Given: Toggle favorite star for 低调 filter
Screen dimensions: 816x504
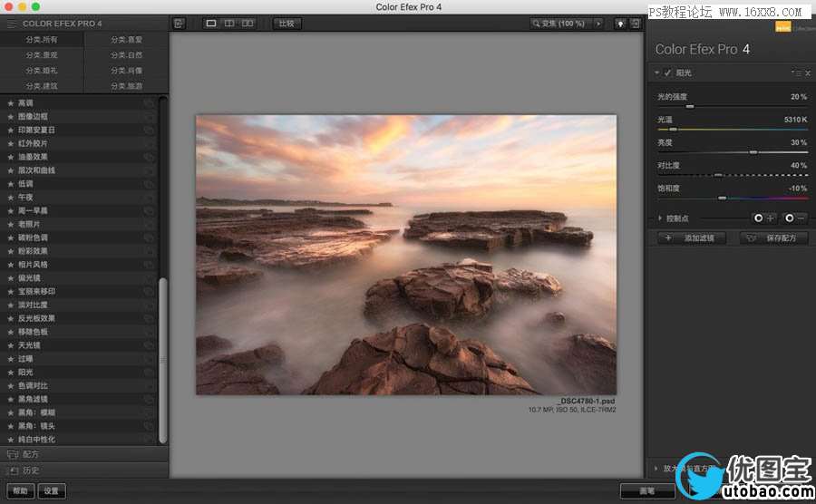Looking at the screenshot, I should pos(10,184).
